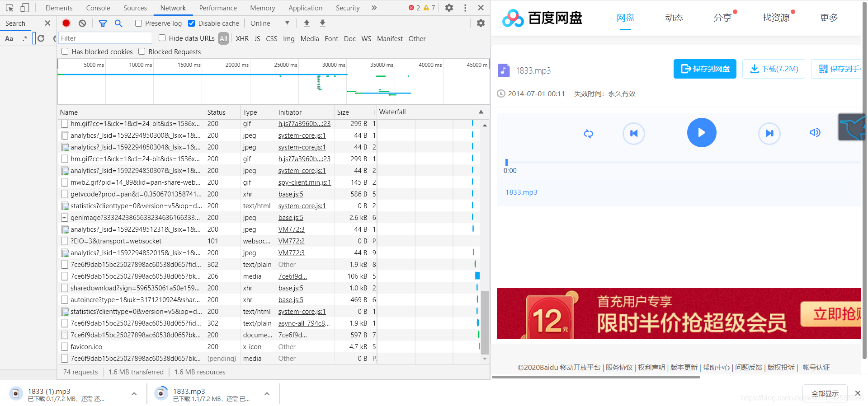Focus the network Filter input field
868x406 pixels.
pos(105,38)
